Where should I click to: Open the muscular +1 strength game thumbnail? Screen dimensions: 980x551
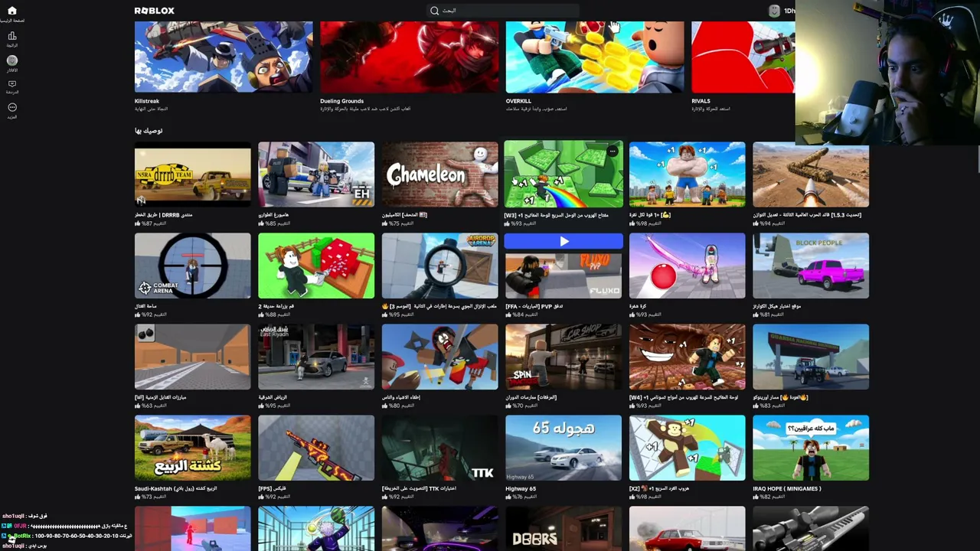point(687,174)
